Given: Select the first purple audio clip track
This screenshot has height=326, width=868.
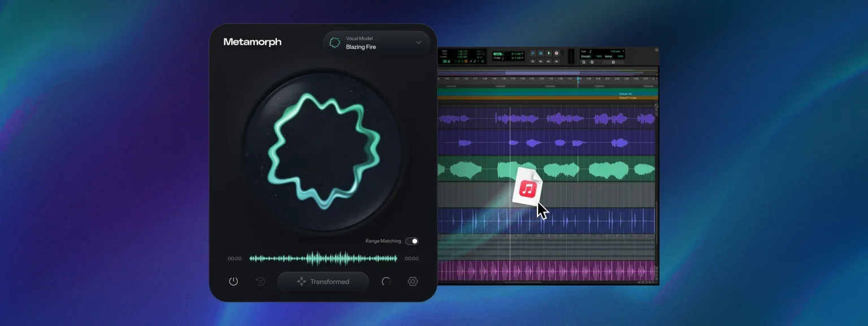Looking at the screenshot, I should [546, 118].
